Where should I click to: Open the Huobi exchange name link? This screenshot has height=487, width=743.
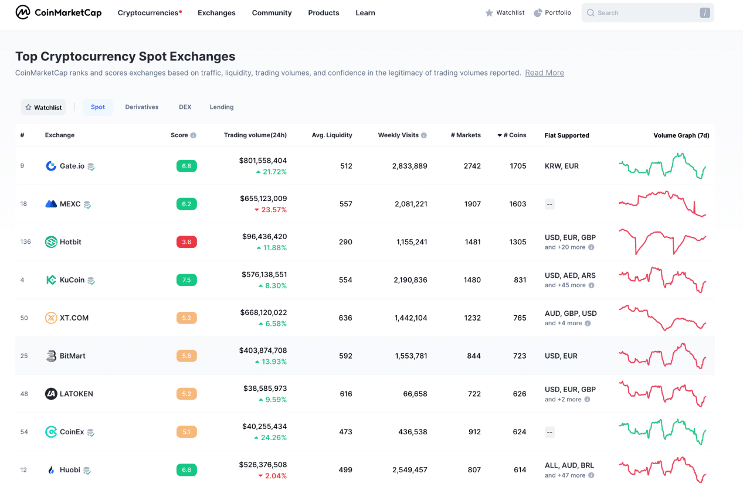pyautogui.click(x=70, y=470)
